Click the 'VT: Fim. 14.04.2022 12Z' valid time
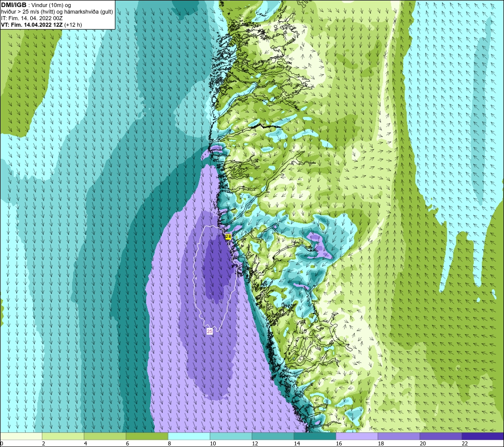This screenshot has height=447, width=504. pyautogui.click(x=32, y=25)
